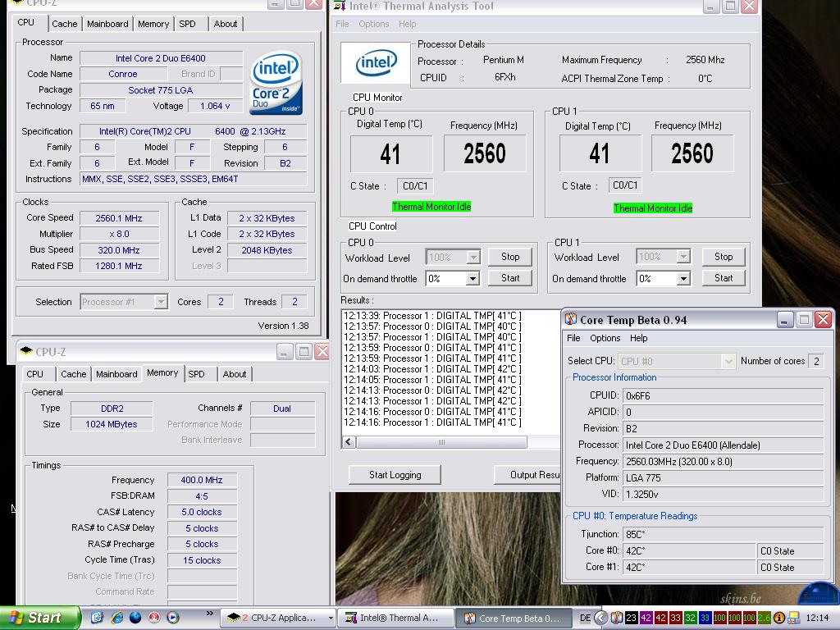The width and height of the screenshot is (840, 630).
Task: Stop the CPU 0 workload
Action: (x=510, y=257)
